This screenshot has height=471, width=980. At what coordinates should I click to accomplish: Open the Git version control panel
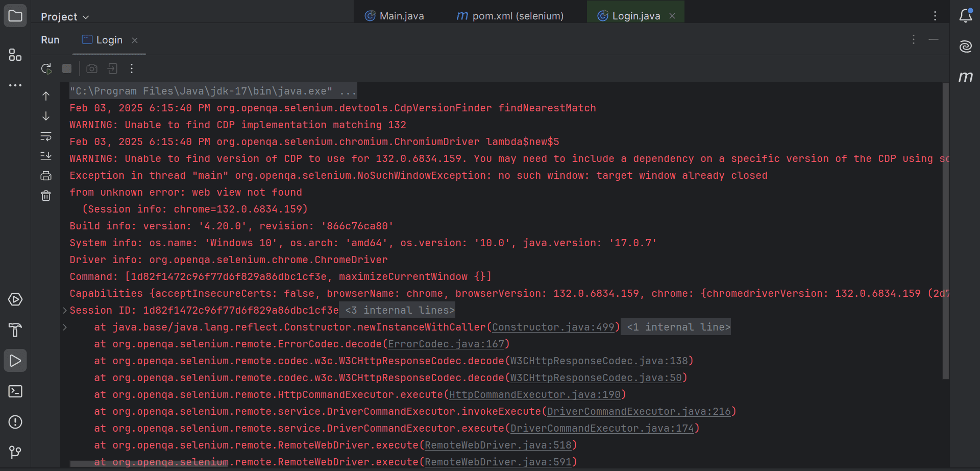[15, 453]
